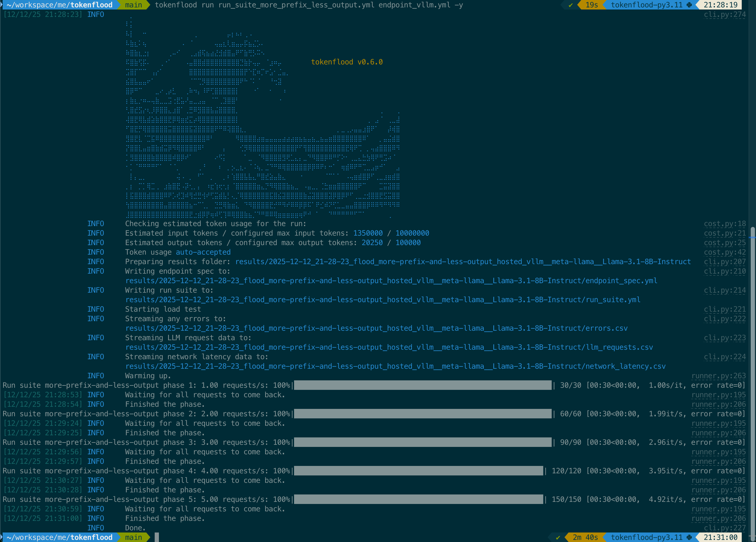
Task: Open the cost.py:18 source link
Action: [725, 224]
